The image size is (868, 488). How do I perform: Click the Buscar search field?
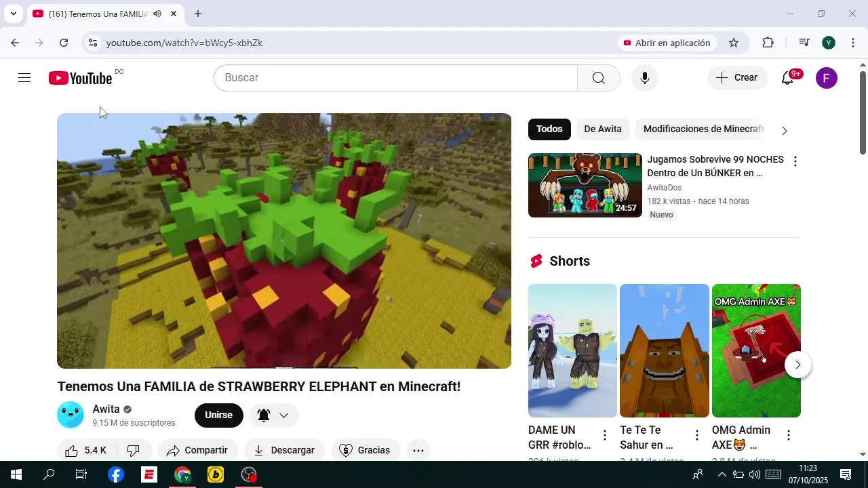click(x=395, y=78)
